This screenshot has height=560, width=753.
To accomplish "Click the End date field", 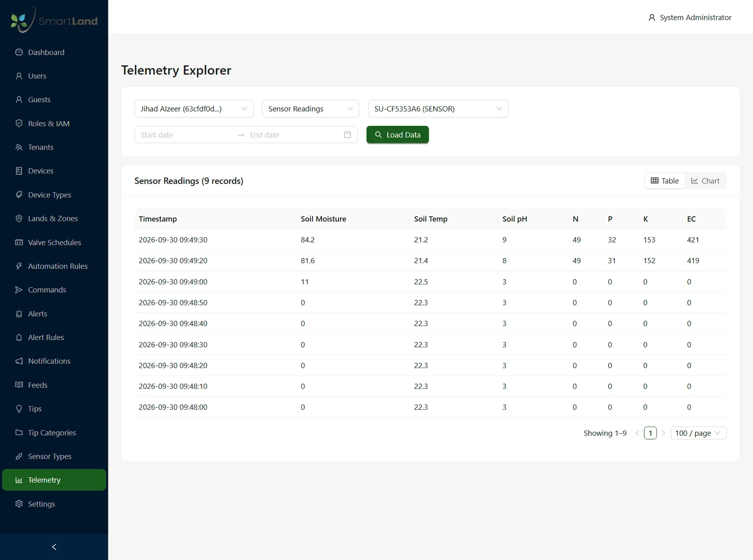I will [293, 135].
